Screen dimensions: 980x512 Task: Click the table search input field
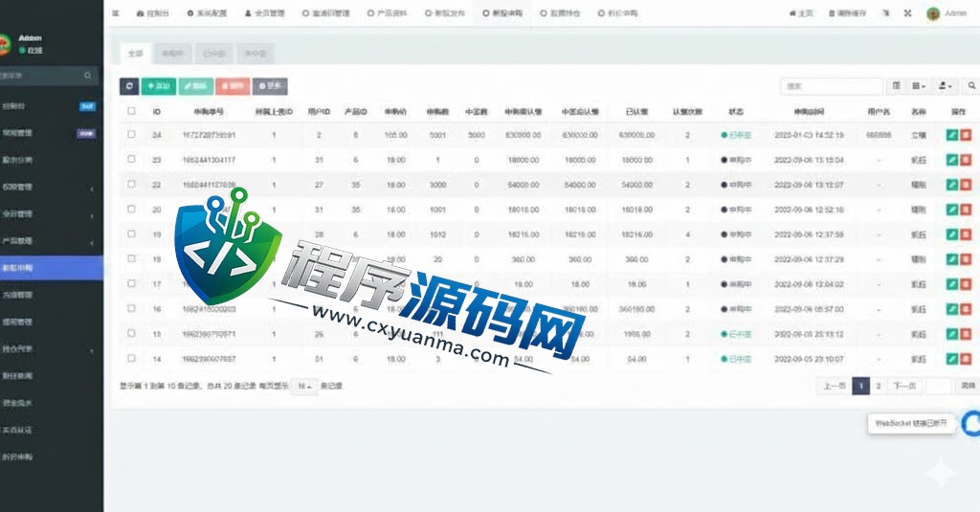[x=832, y=86]
